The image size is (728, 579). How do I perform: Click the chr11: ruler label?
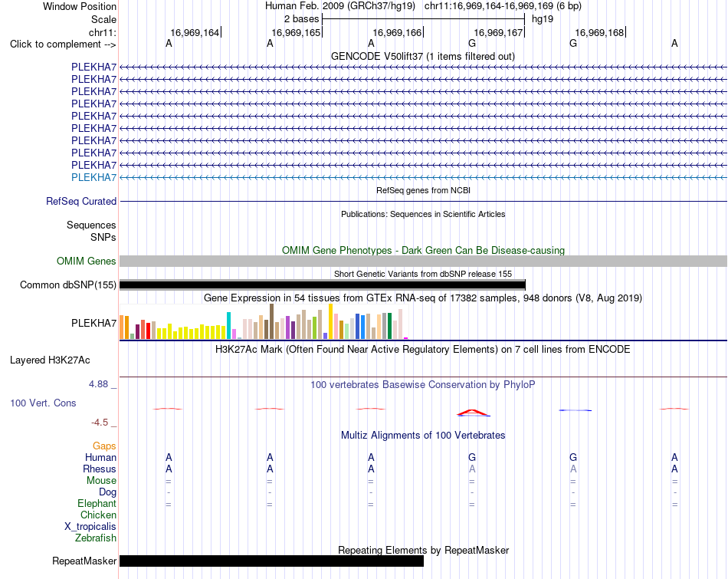tap(103, 32)
